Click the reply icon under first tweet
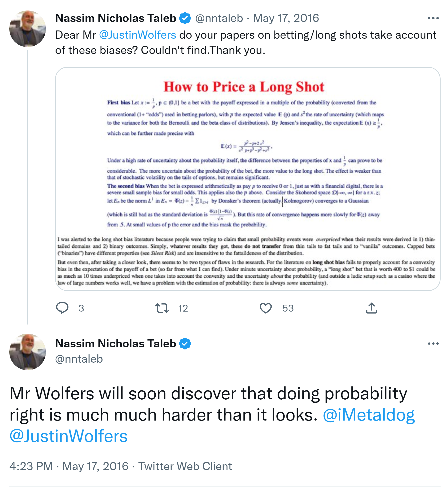Viewport: 448px width, 492px height. 62,308
